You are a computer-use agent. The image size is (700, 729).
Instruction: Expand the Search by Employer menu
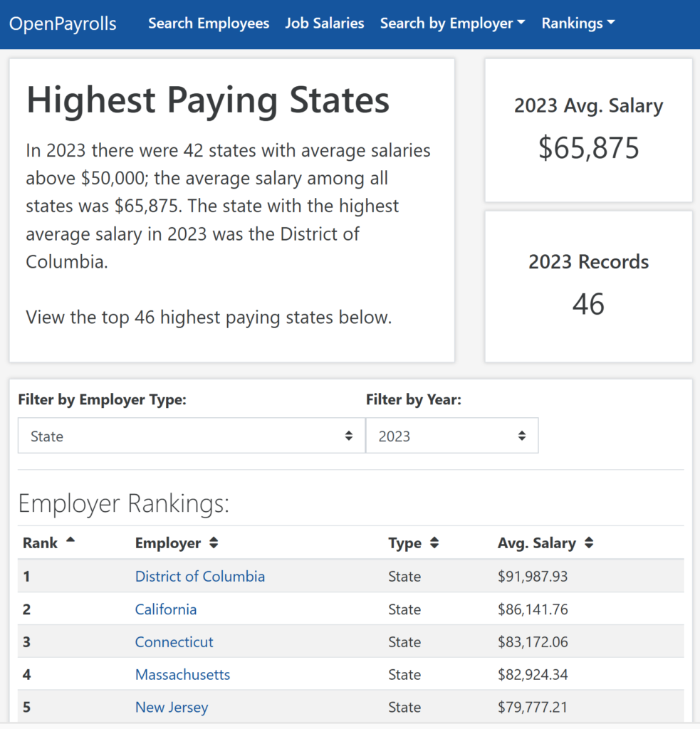coord(452,23)
